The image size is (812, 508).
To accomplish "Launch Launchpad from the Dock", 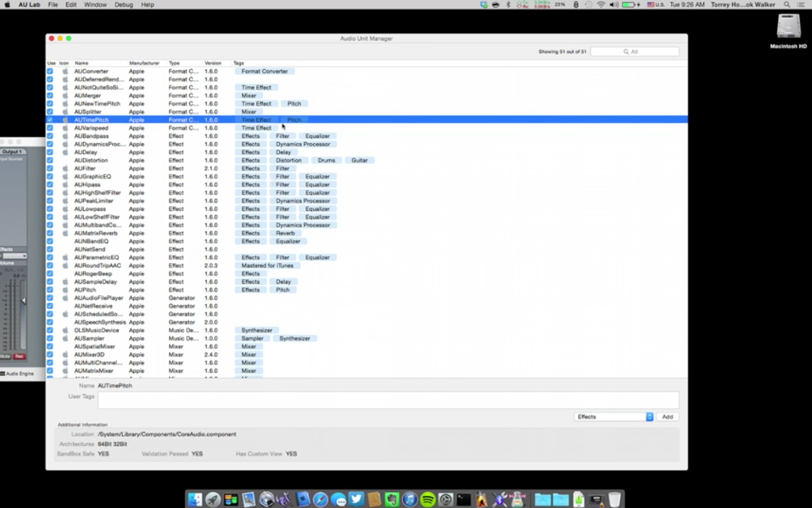I will [213, 499].
